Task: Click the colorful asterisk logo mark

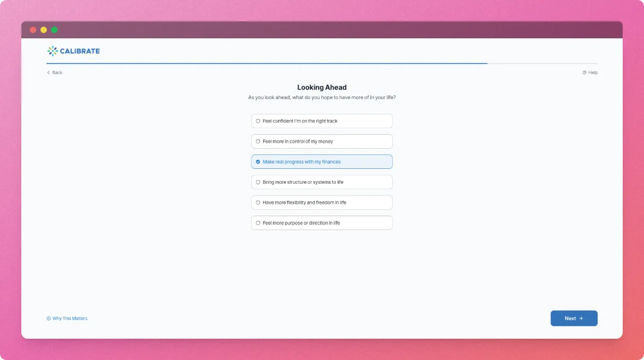Action: click(52, 51)
